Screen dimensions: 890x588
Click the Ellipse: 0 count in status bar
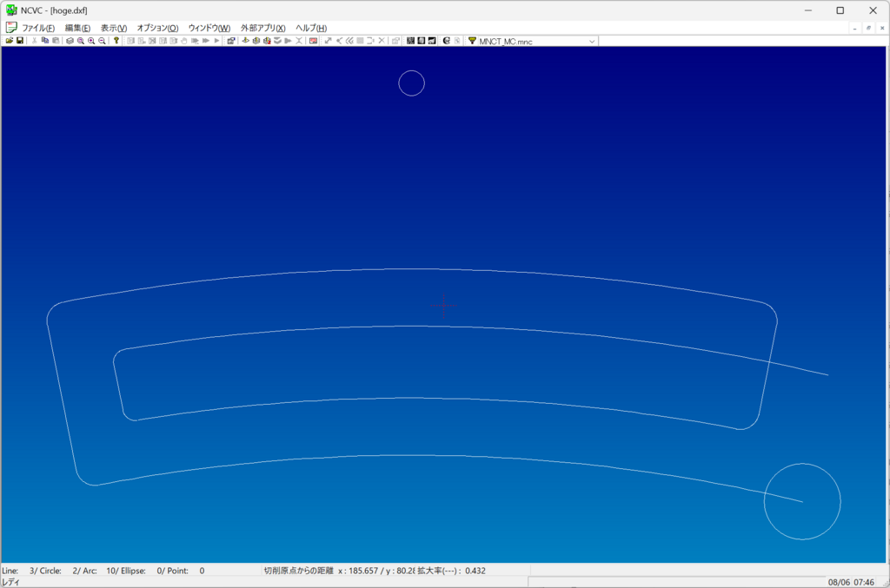tap(141, 571)
